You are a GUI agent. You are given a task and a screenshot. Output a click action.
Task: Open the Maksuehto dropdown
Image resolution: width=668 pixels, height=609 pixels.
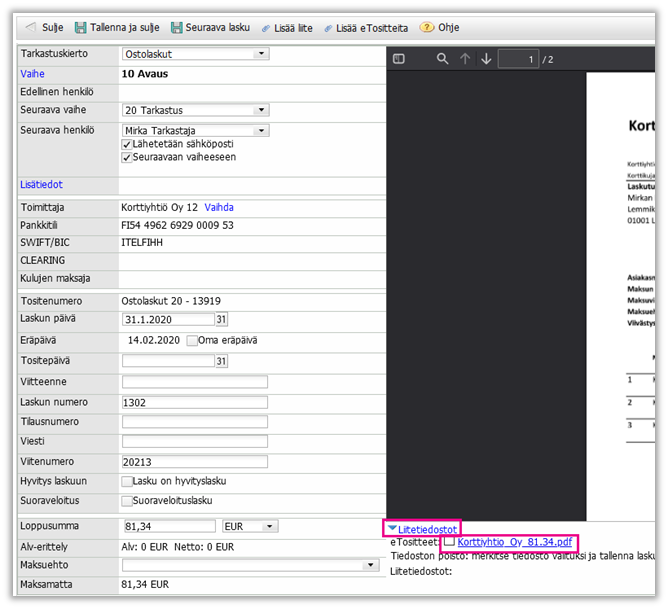250,565
